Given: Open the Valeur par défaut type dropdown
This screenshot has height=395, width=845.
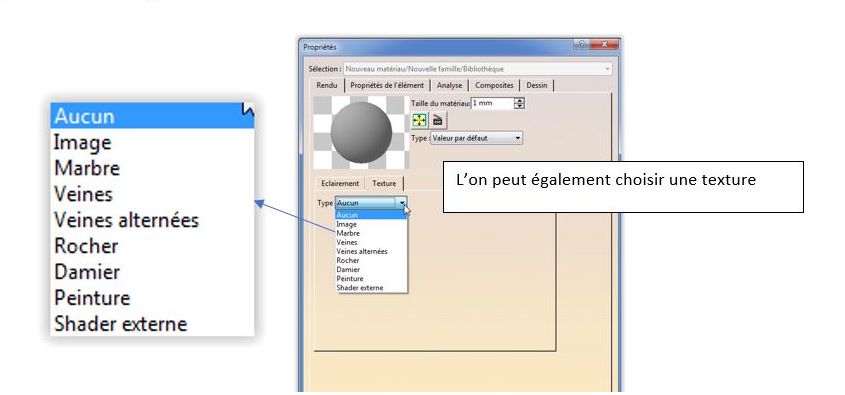Looking at the screenshot, I should (x=476, y=138).
